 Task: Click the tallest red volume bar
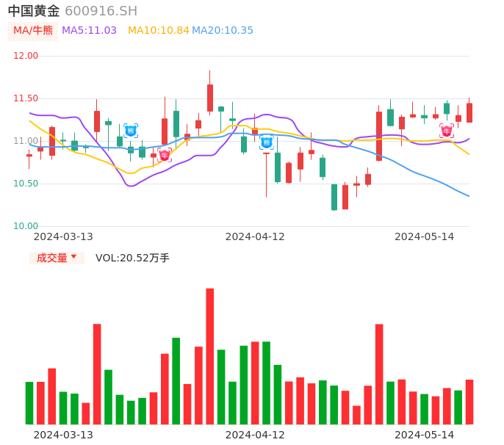[x=210, y=356]
